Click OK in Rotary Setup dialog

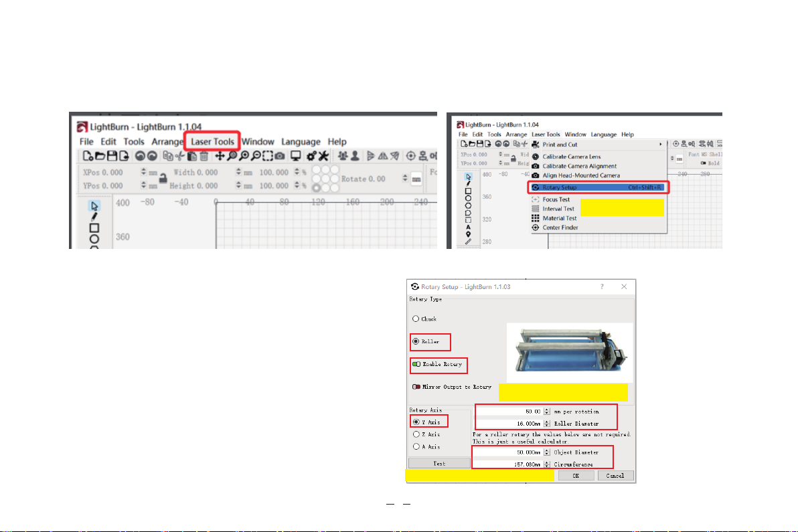point(576,476)
